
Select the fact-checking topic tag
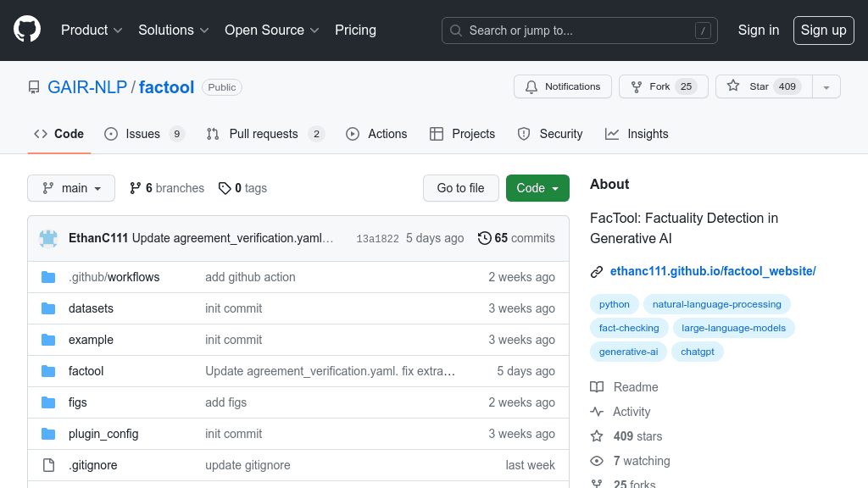pyautogui.click(x=629, y=328)
